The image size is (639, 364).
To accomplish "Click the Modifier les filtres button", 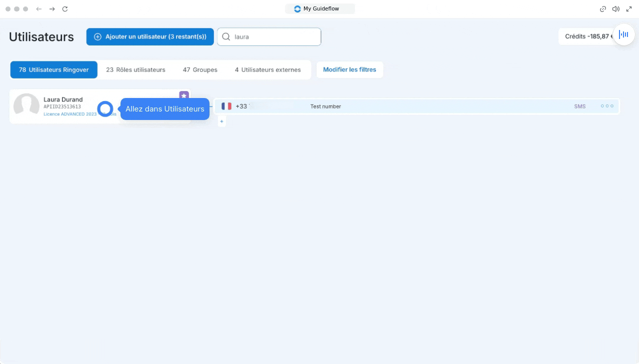I will pyautogui.click(x=349, y=70).
